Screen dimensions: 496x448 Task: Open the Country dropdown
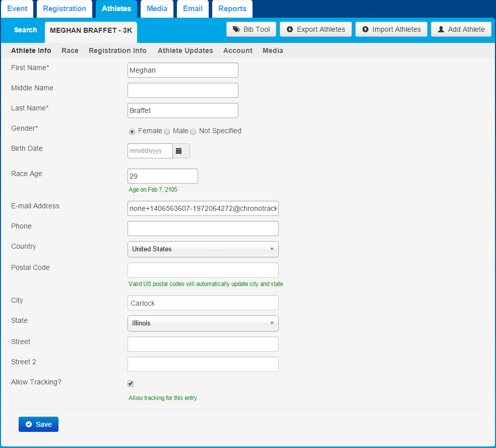point(203,249)
